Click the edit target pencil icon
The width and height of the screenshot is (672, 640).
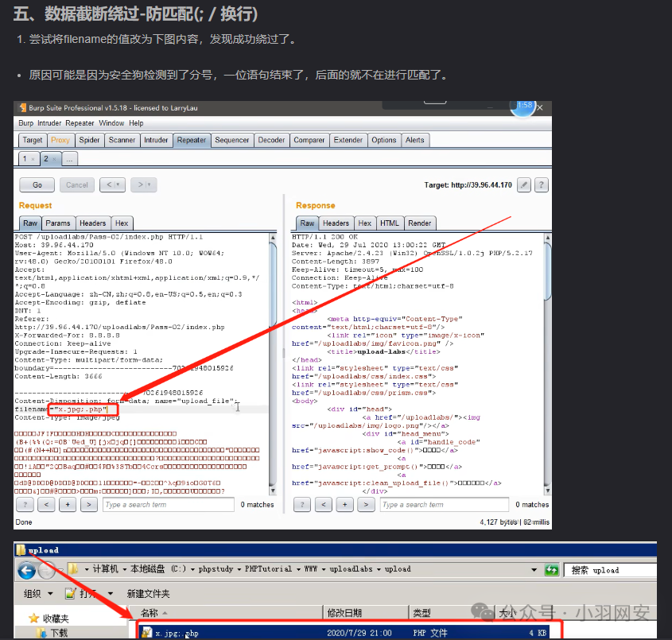524,184
